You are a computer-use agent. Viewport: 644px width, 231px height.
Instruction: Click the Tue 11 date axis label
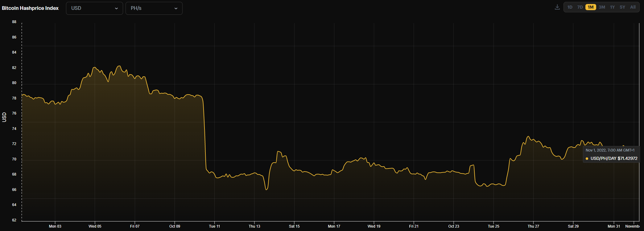tap(214, 226)
